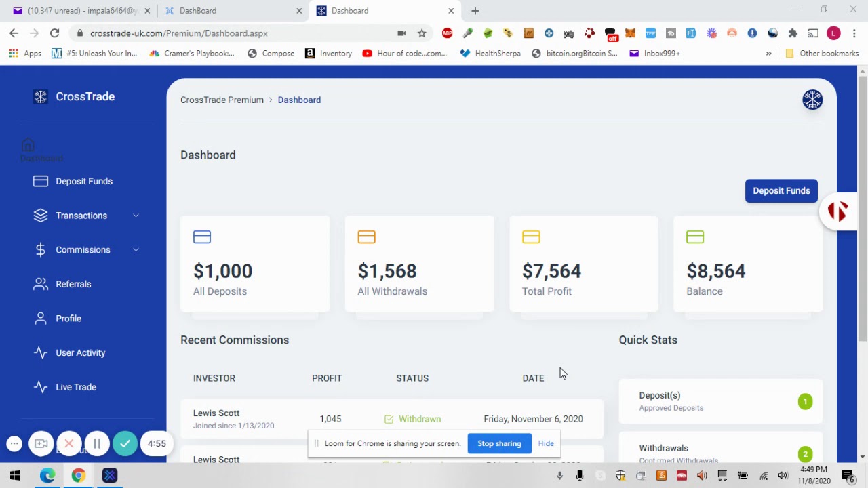
Task: Click the Lewis Scott name joined 1/13/2020
Action: point(216,413)
